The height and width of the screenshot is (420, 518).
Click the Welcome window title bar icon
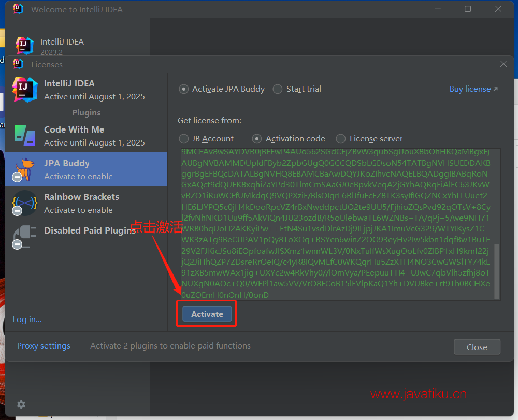click(18, 9)
